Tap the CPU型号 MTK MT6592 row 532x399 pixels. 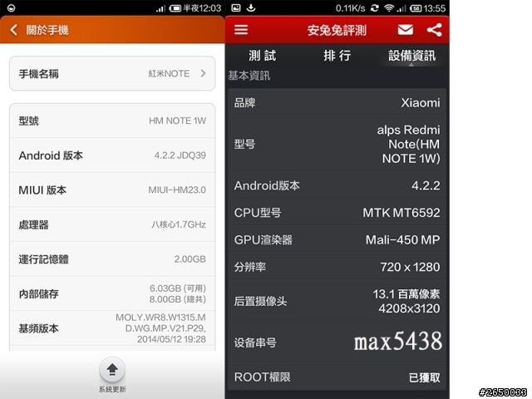tap(337, 213)
